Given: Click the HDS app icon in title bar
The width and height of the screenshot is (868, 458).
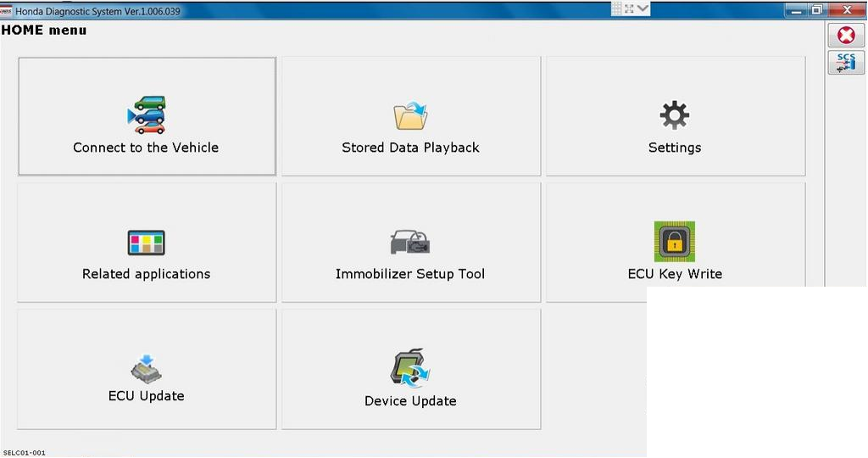Looking at the screenshot, I should point(6,10).
